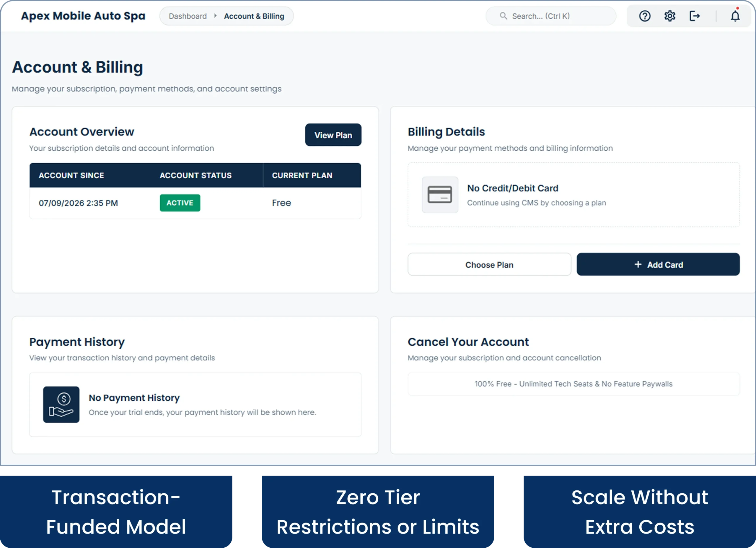Viewport: 756px width, 548px height.
Task: Click the breadcrumb arrow after Dashboard
Action: tap(215, 16)
